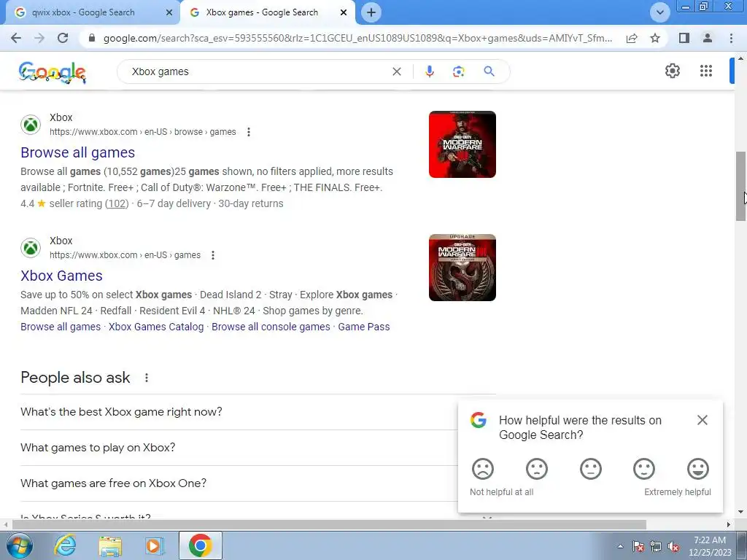747x560 pixels.
Task: Open the Chrome three-dot menu
Action: (x=731, y=38)
